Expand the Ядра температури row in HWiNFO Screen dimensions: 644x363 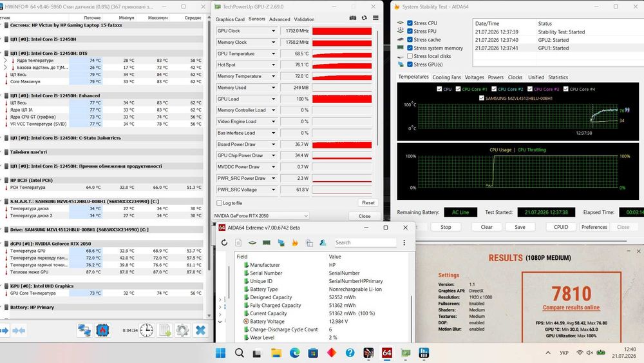tap(5, 61)
